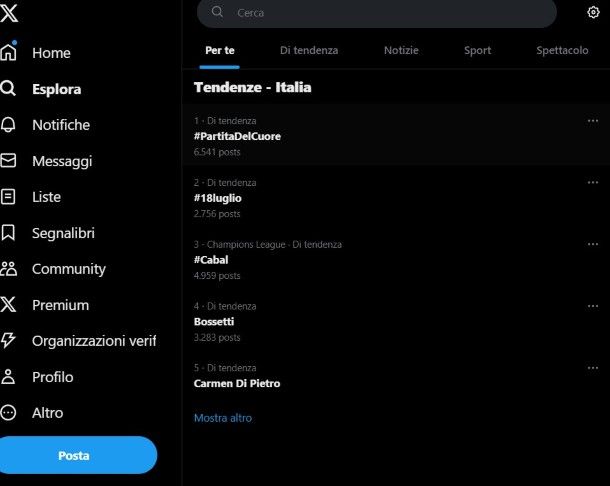Open the Organizzazioni verificate lightning icon
Image resolution: width=610 pixels, height=486 pixels.
pyautogui.click(x=8, y=340)
